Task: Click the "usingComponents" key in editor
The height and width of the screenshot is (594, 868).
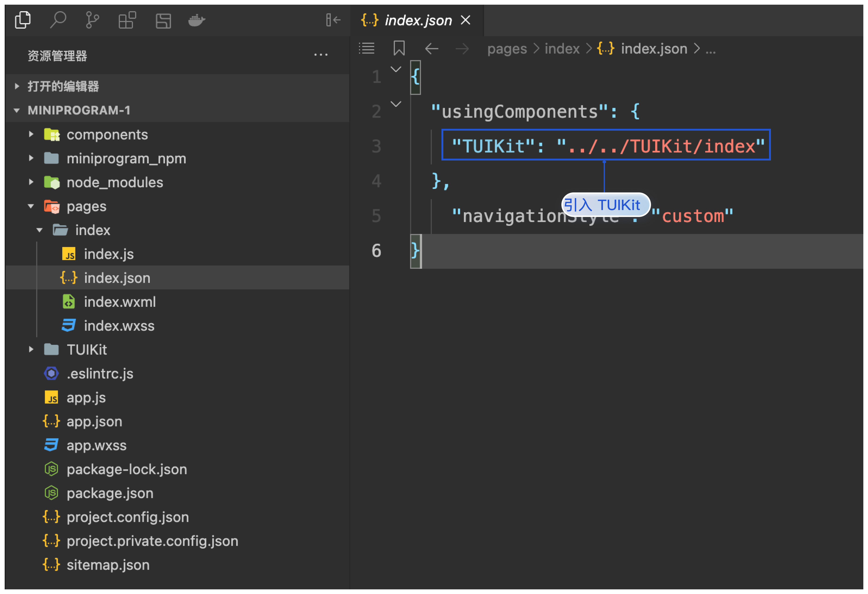Action: point(520,112)
